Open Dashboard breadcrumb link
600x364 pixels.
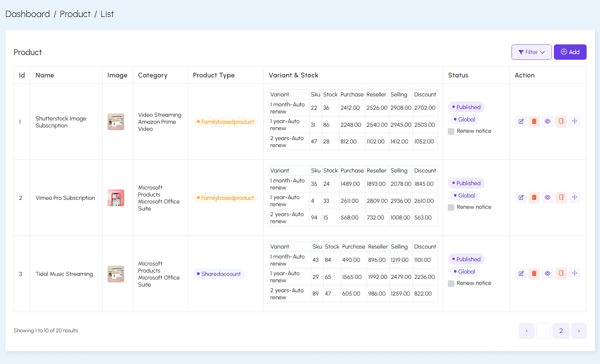point(28,14)
